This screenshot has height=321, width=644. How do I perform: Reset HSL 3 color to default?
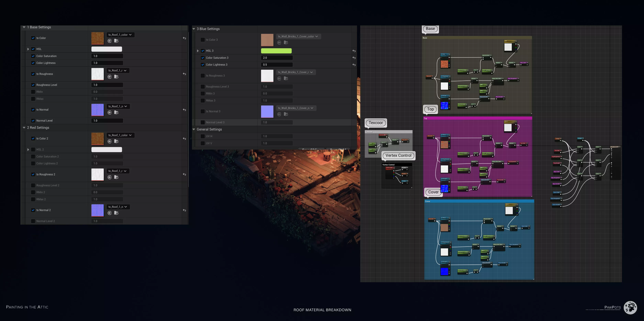354,51
